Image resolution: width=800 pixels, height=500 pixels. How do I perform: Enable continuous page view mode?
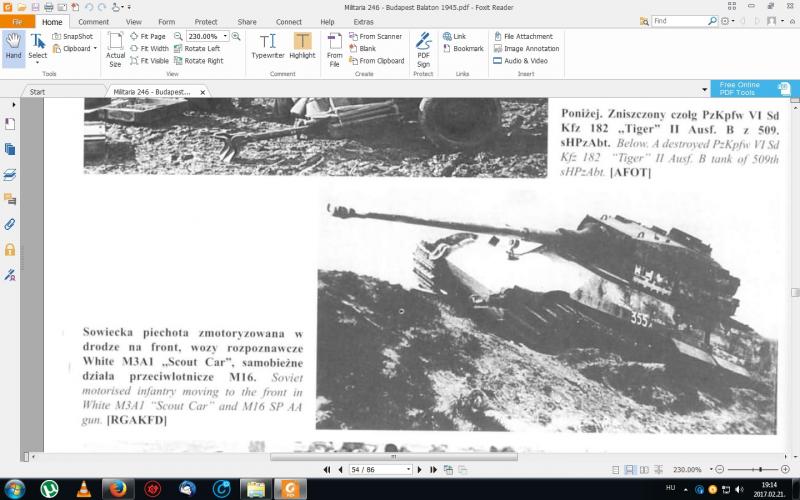point(629,469)
